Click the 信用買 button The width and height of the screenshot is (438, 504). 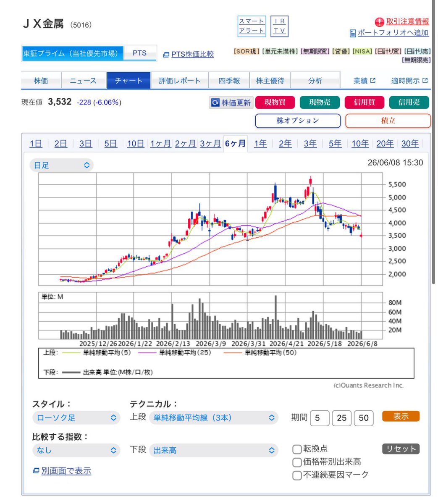click(x=364, y=102)
